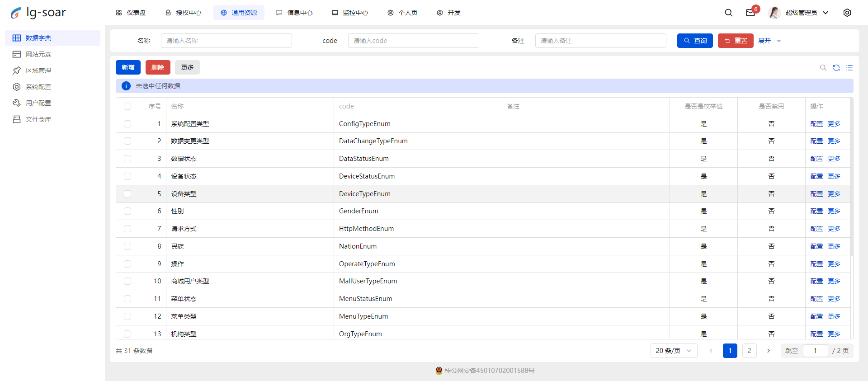Click the previous page left arrow
The width and height of the screenshot is (868, 381).
click(x=711, y=351)
